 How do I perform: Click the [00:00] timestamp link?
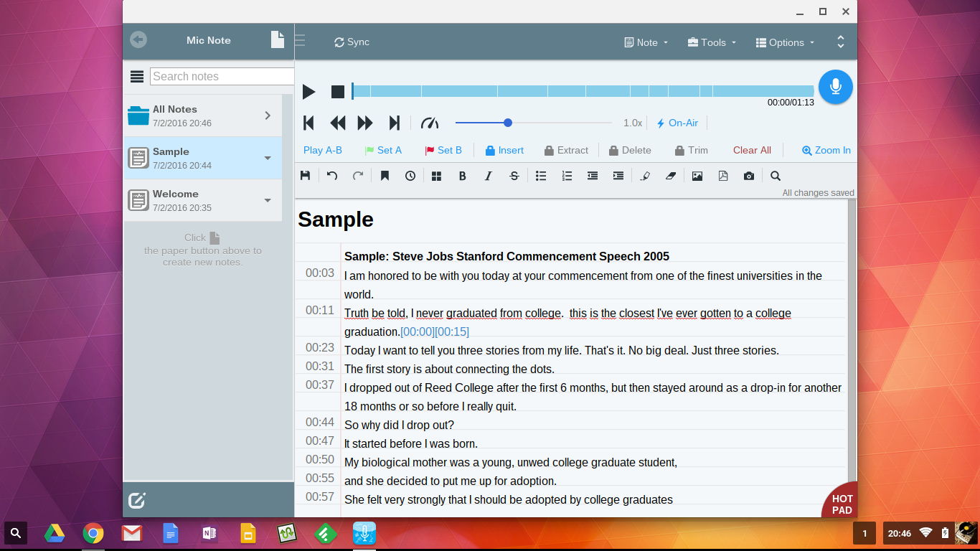418,331
